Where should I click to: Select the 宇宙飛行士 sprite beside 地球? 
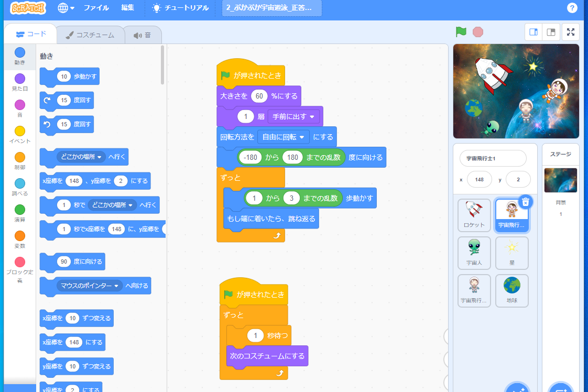tap(474, 291)
